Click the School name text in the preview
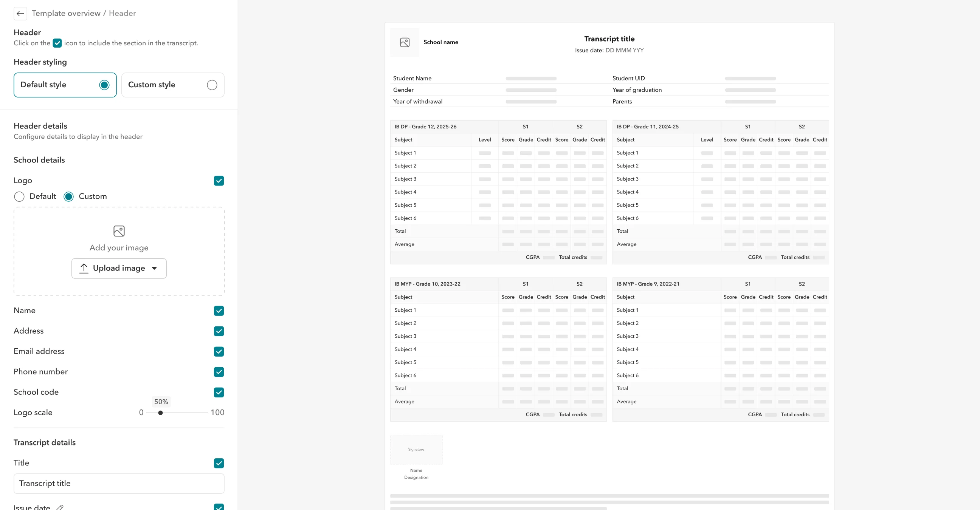 tap(440, 42)
